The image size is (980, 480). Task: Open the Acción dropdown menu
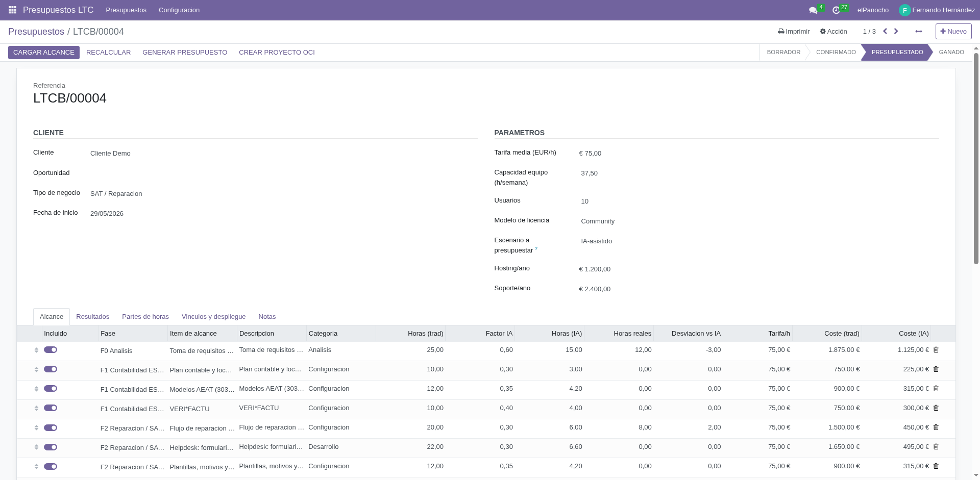(x=834, y=32)
